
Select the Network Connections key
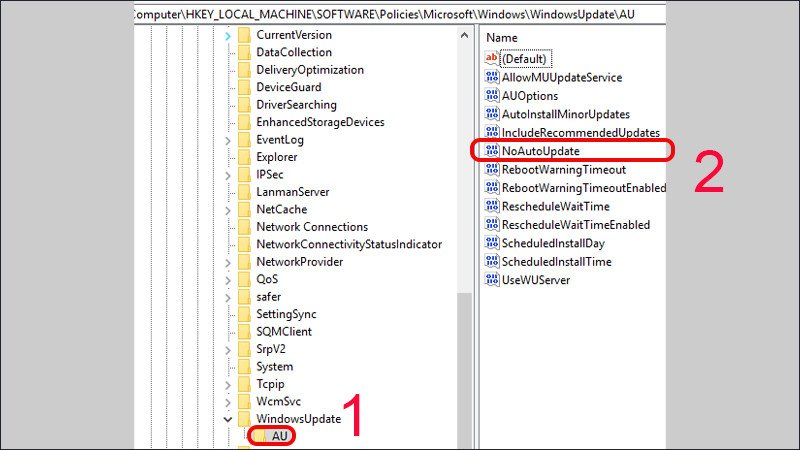point(311,227)
